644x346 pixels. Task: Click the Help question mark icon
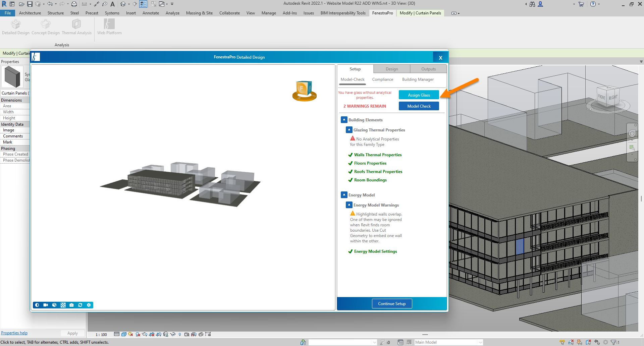593,4
